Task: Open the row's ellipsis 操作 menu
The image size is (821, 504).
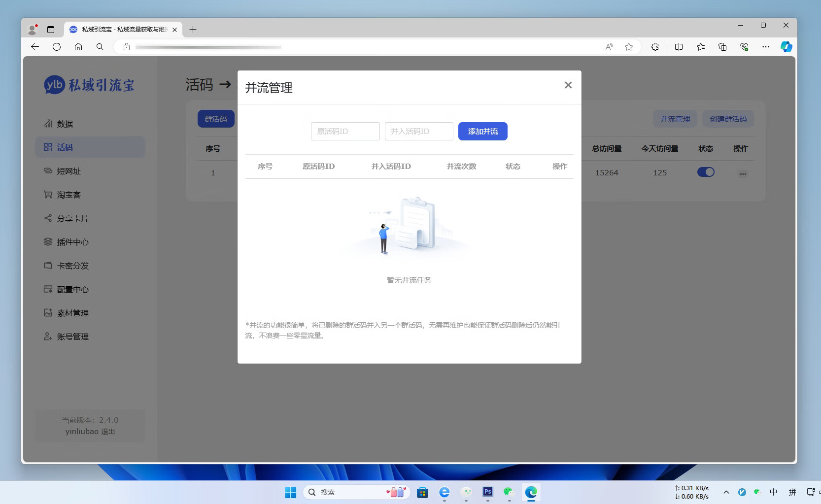Action: click(x=743, y=173)
